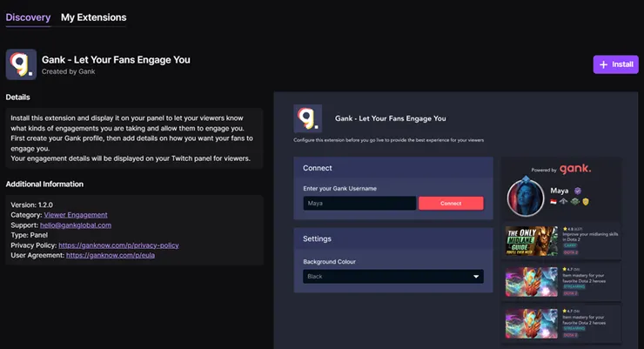Click the hello@gankglobal.com support link
The width and height of the screenshot is (644, 349).
click(x=76, y=225)
